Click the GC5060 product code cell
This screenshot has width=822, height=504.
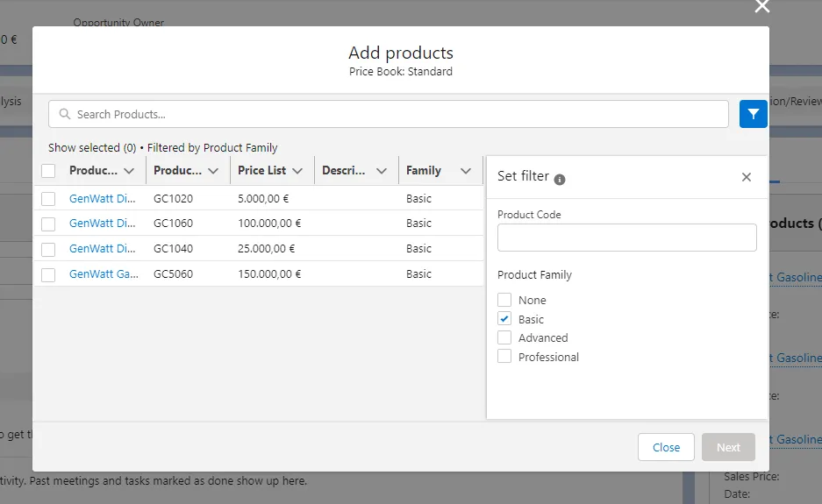(173, 274)
